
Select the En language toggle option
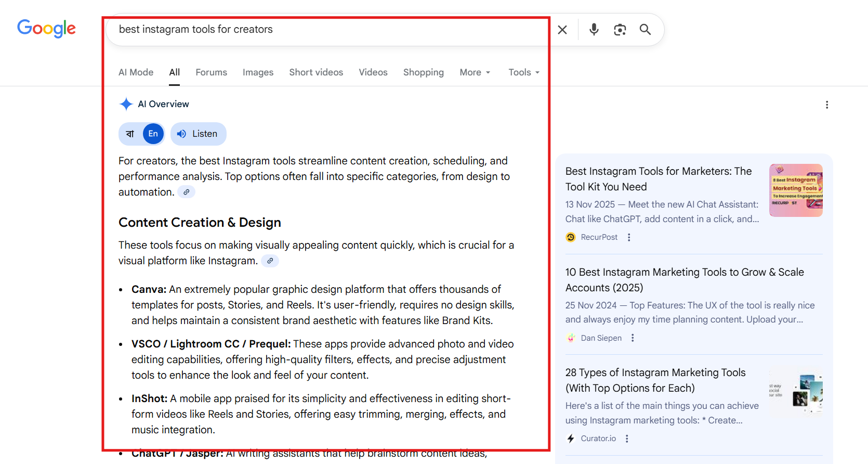[153, 134]
